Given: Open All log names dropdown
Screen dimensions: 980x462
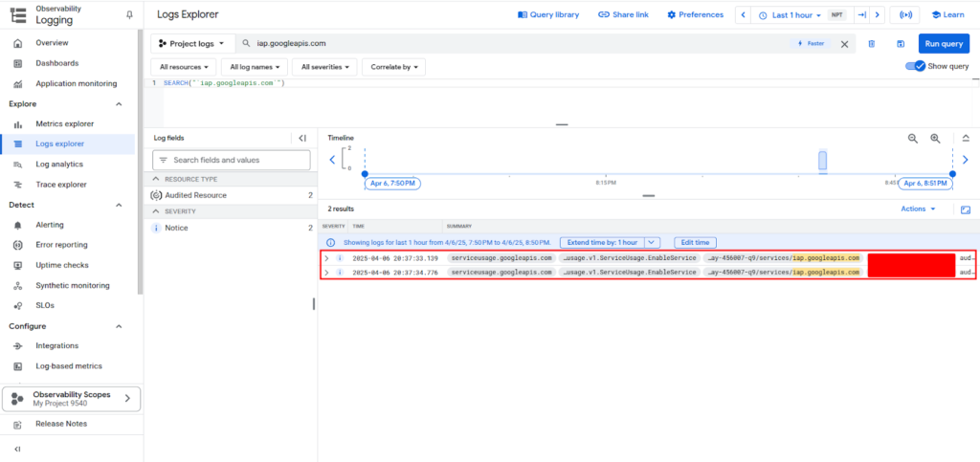Looking at the screenshot, I should [255, 67].
